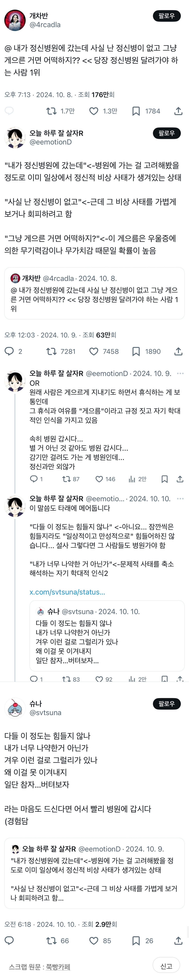Open 개차반 profile picture
The image size is (189, 980).
coord(15,20)
